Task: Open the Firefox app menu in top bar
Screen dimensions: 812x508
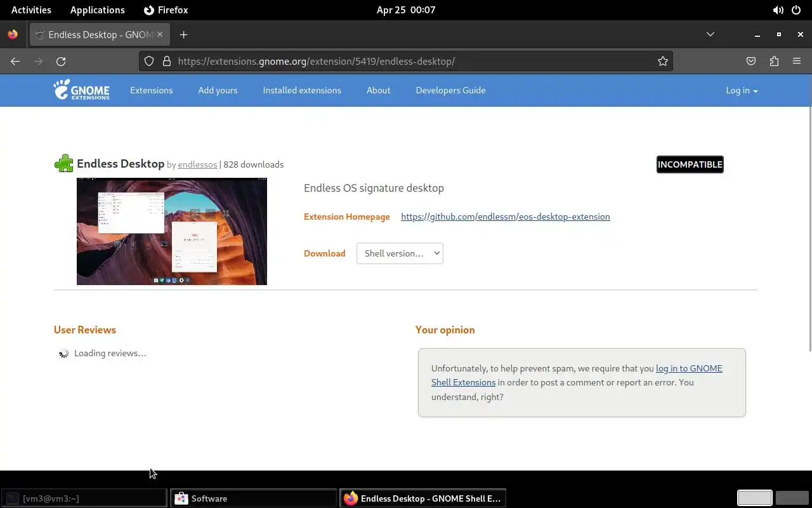Action: coord(166,10)
